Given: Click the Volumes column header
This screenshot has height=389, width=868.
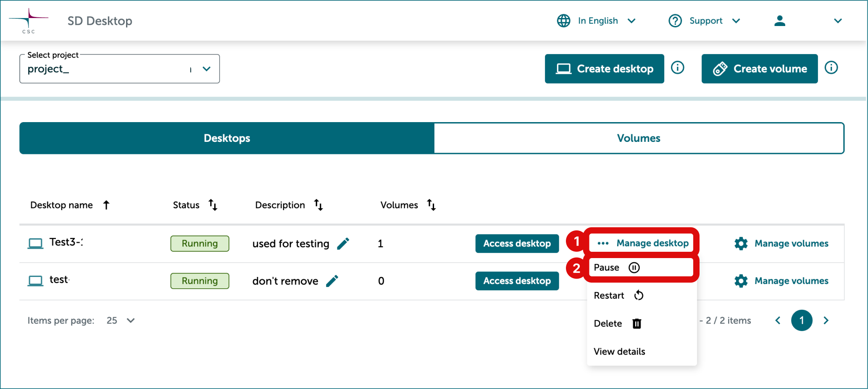Looking at the screenshot, I should (x=399, y=205).
